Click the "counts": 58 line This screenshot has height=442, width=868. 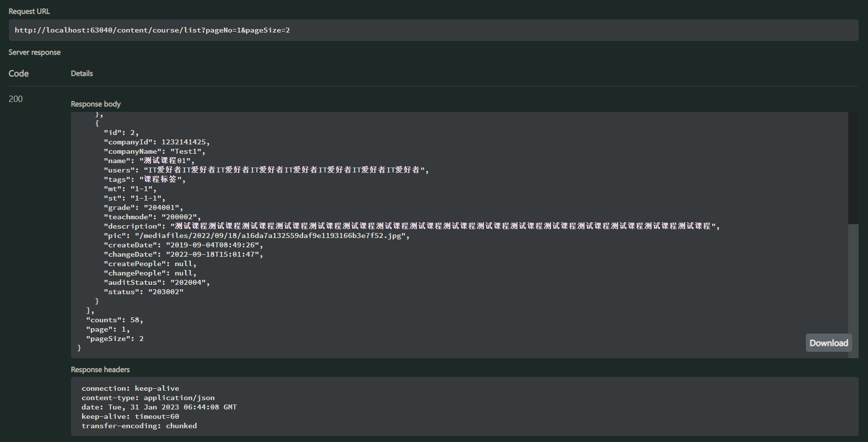pyautogui.click(x=114, y=320)
